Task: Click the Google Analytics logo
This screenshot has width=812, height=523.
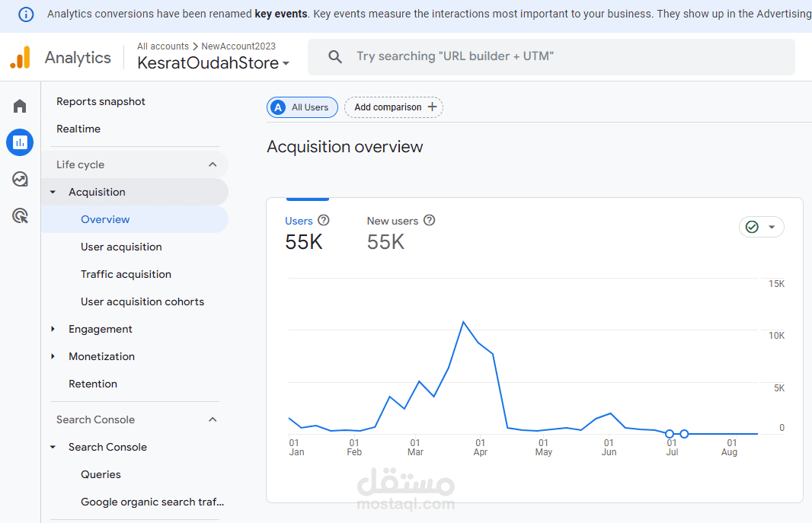Action: (x=21, y=57)
